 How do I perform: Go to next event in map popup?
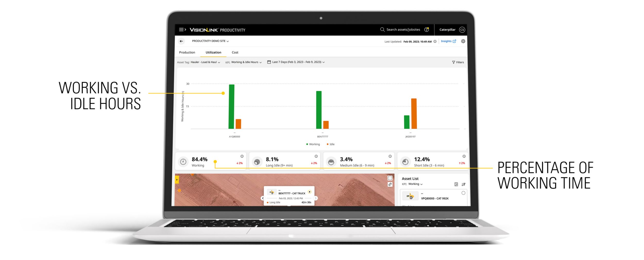[316, 198]
